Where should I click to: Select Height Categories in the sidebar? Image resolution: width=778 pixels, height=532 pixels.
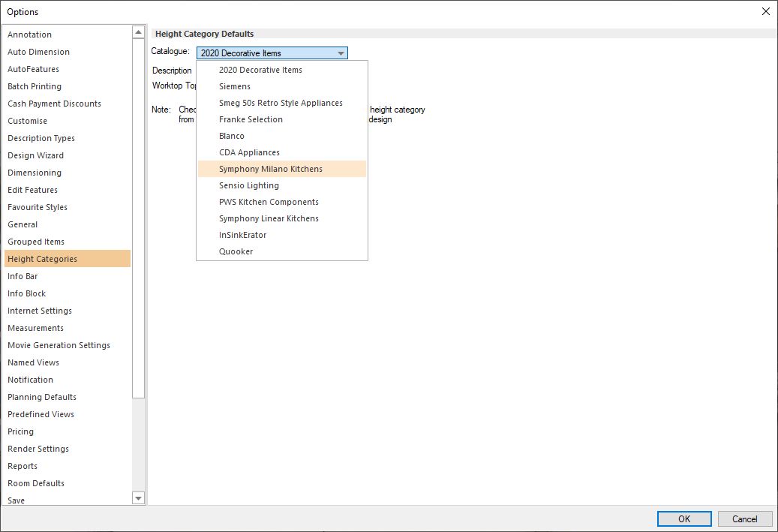[68, 259]
